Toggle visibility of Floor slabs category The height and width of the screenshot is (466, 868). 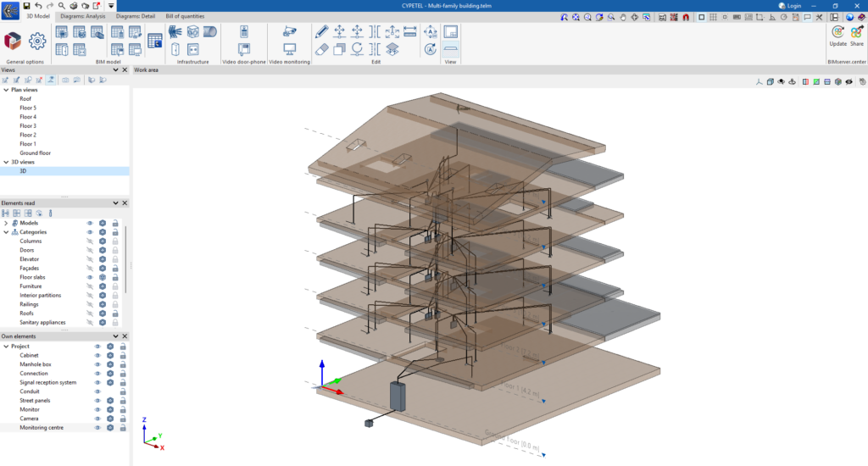tap(90, 277)
